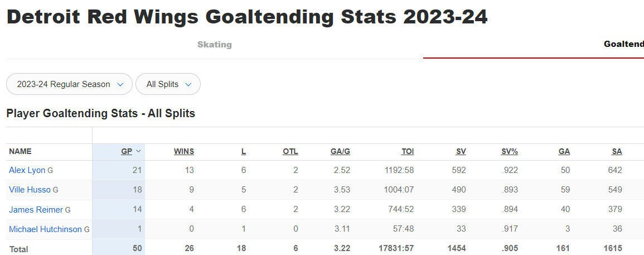Sort table by L column header
Viewport: 644px width, 255px height.
pyautogui.click(x=244, y=152)
